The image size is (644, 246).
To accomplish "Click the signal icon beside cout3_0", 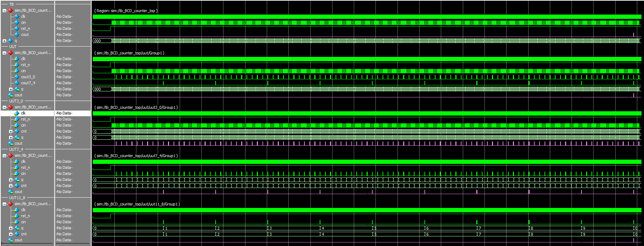I will (17, 77).
